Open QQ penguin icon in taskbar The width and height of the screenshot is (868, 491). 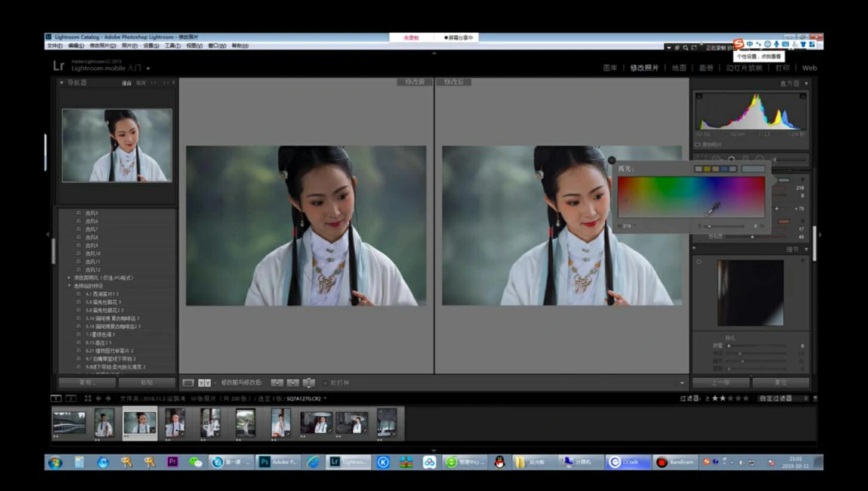500,462
